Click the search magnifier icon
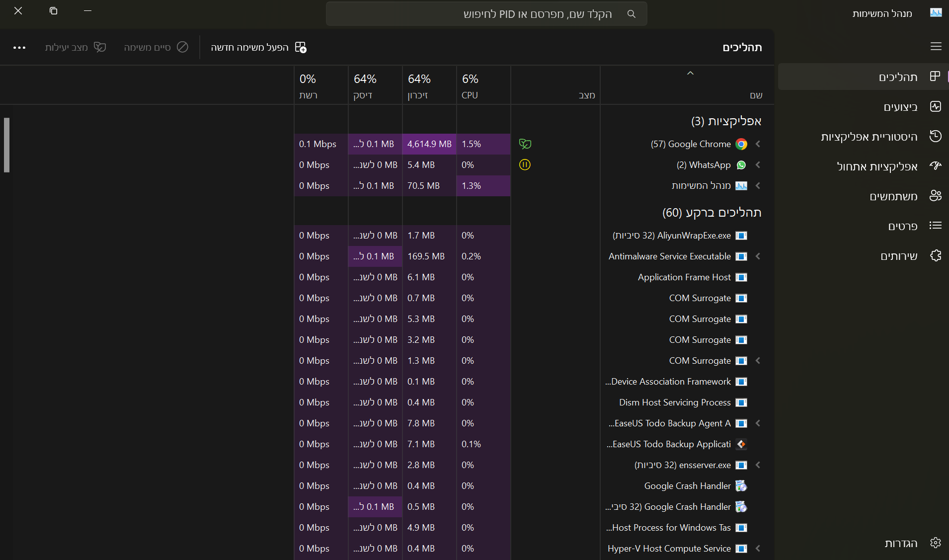 [x=632, y=14]
